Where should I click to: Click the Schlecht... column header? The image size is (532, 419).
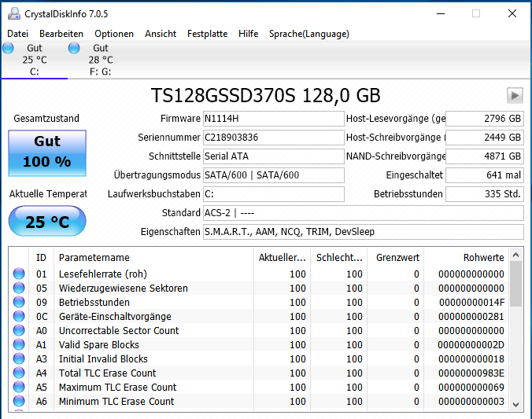pyautogui.click(x=338, y=258)
